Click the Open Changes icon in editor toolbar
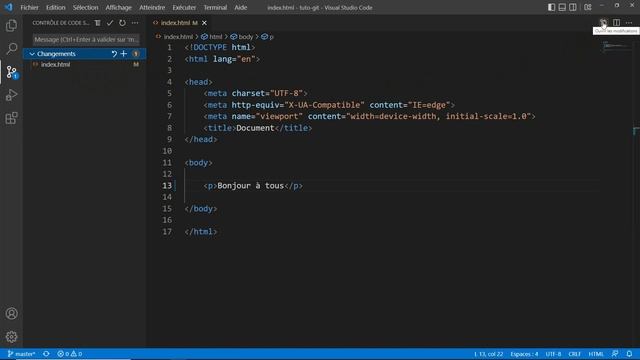Screen dimensions: 640x360 pos(603,22)
